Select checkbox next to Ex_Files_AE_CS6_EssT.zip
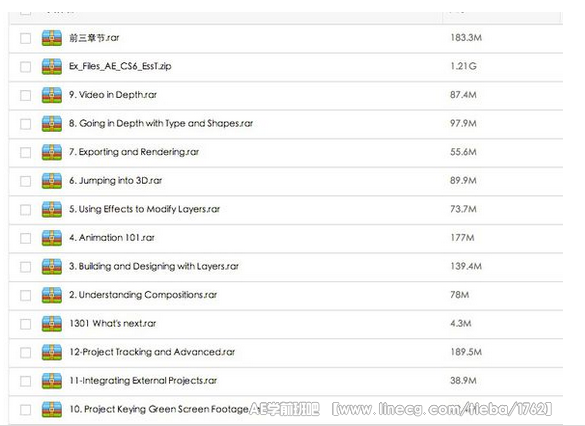This screenshot has height=426, width=585. click(25, 67)
